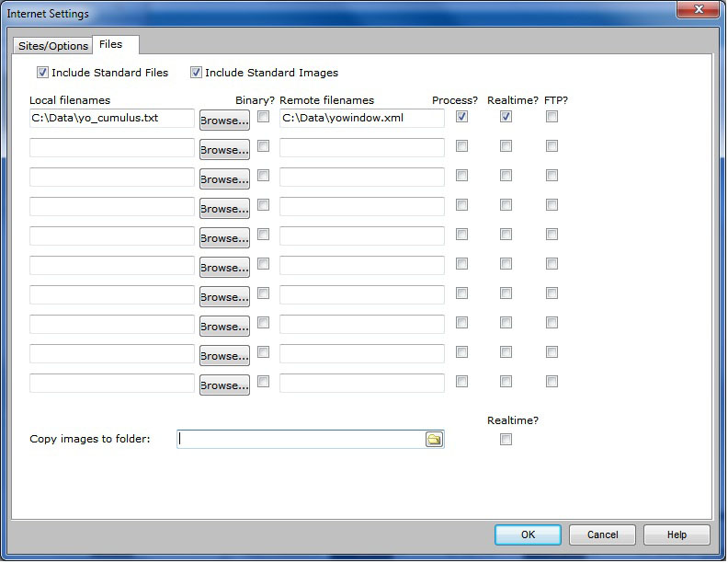Click the Copy images to folder field
The image size is (728, 563).
[299, 440]
